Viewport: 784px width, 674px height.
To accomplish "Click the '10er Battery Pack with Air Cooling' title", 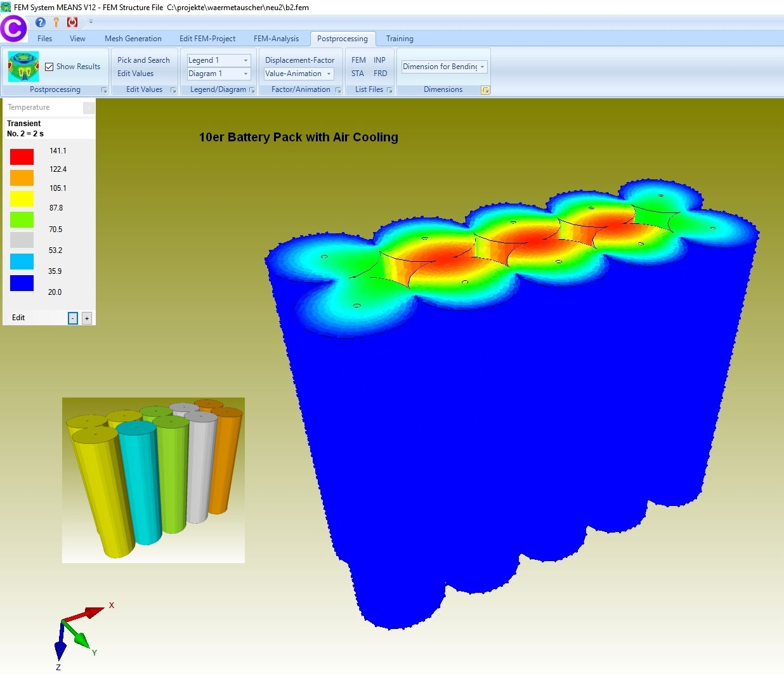I will pos(299,137).
